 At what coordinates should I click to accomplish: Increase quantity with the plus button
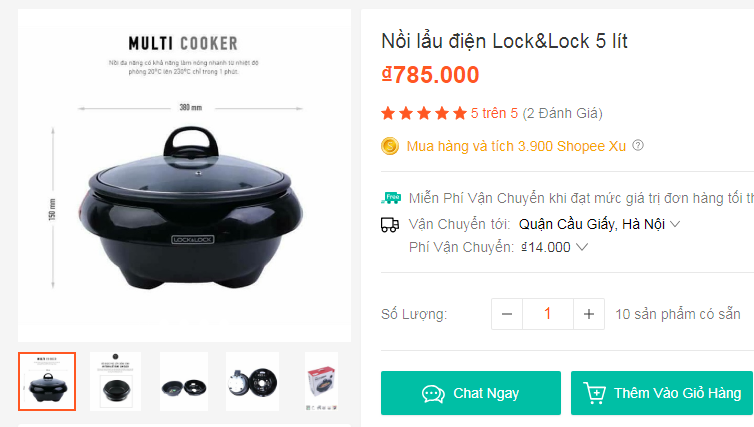pos(589,314)
